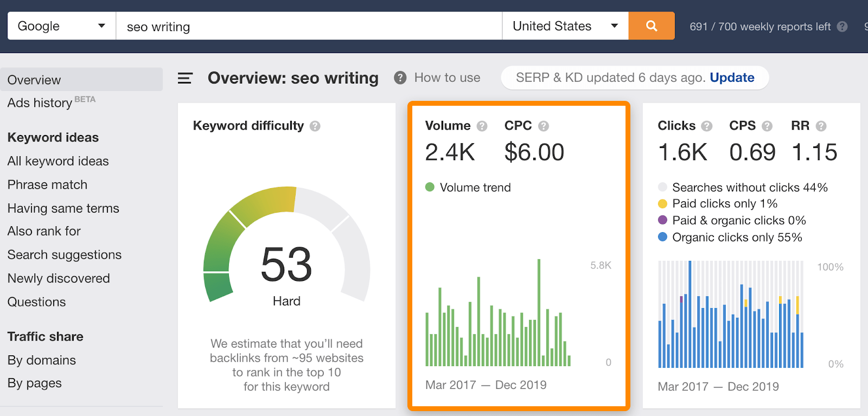Open the How to use link

tap(447, 78)
